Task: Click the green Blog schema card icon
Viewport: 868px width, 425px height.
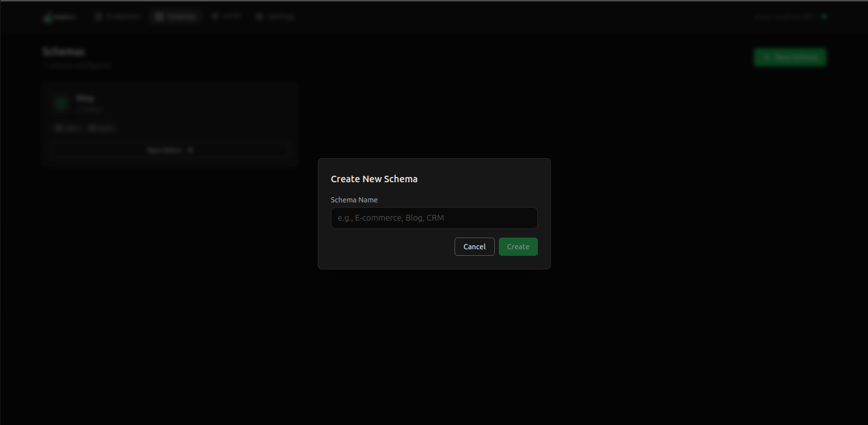Action: point(61,103)
